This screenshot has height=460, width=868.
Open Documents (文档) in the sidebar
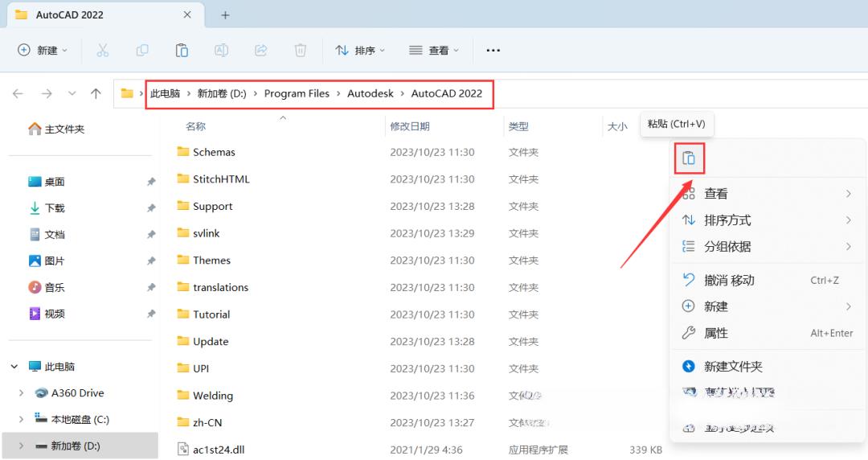point(47,235)
